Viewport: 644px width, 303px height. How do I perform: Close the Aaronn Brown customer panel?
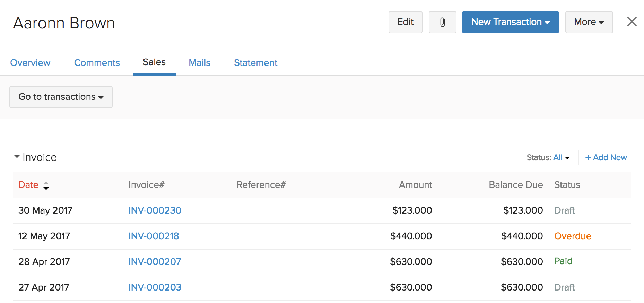632,22
